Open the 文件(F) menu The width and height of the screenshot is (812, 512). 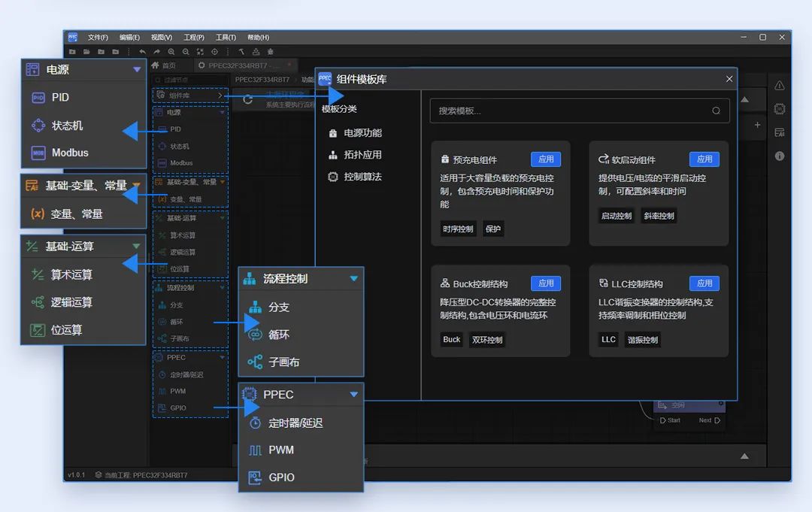98,38
